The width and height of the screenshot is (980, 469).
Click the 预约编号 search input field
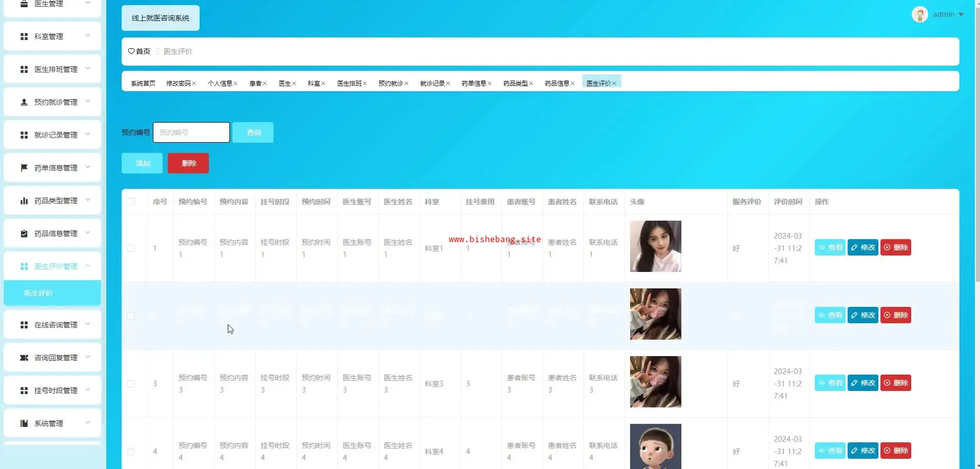[191, 132]
